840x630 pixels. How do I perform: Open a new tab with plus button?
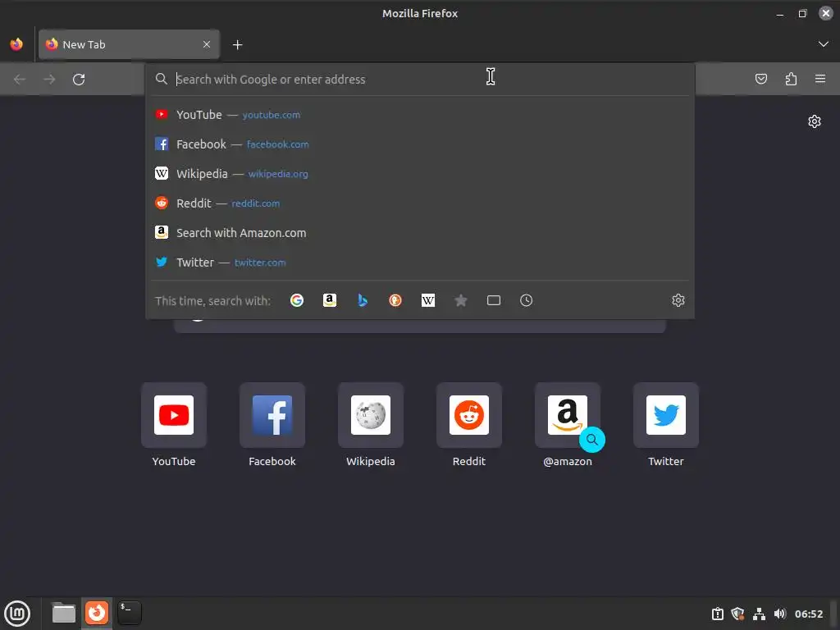(237, 45)
